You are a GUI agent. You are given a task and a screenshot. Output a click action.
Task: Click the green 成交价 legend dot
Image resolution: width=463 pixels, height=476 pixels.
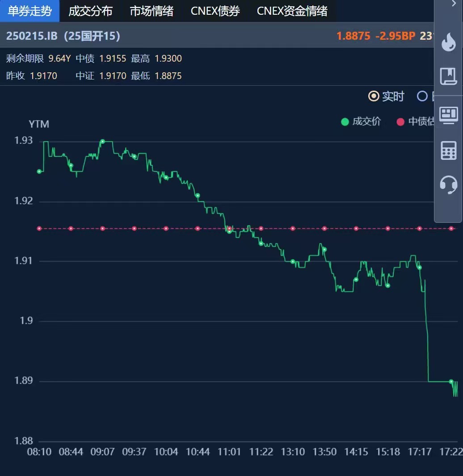point(345,122)
